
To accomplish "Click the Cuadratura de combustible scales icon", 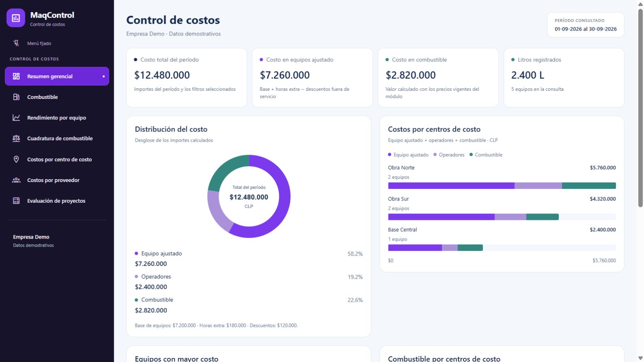I will (x=16, y=138).
